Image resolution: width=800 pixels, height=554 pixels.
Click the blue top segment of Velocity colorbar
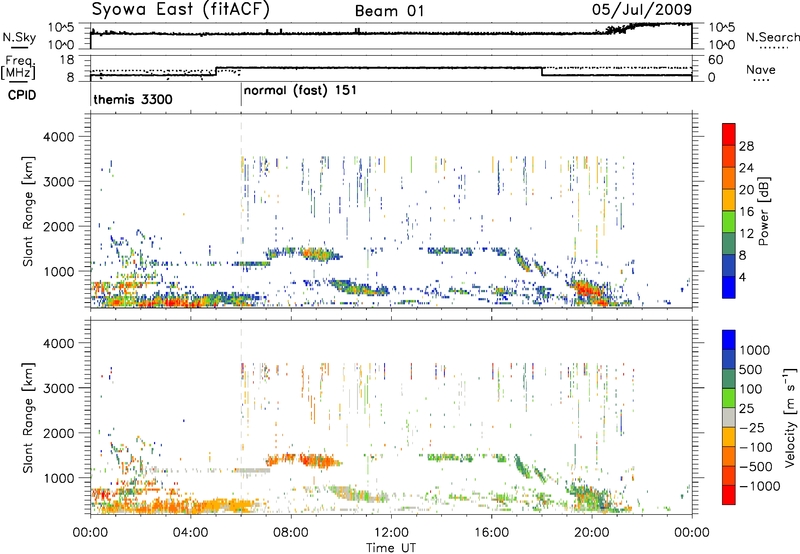729,340
